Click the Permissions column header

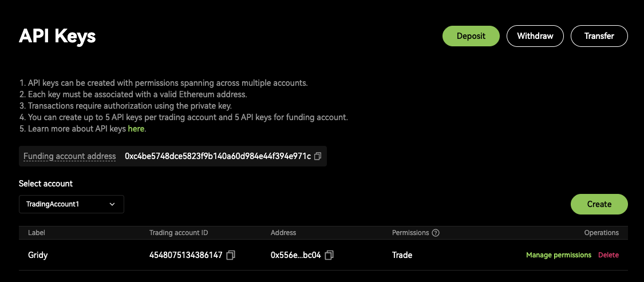[410, 233]
